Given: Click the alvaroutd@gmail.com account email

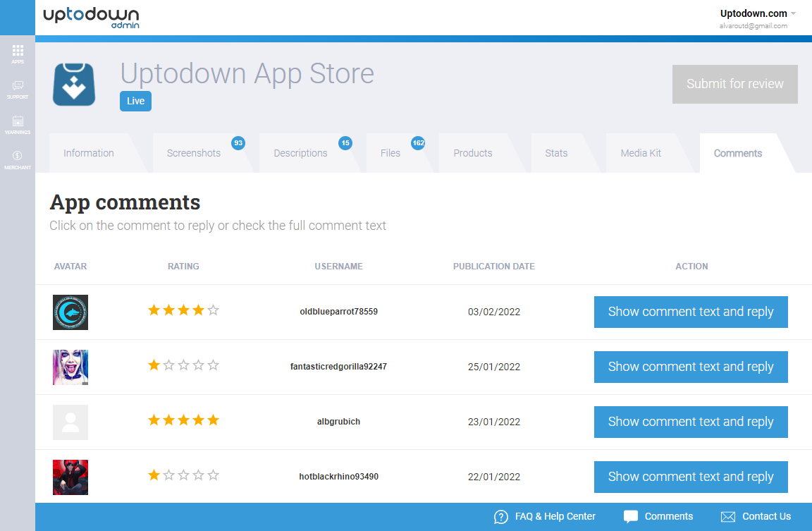Looking at the screenshot, I should coord(753,26).
